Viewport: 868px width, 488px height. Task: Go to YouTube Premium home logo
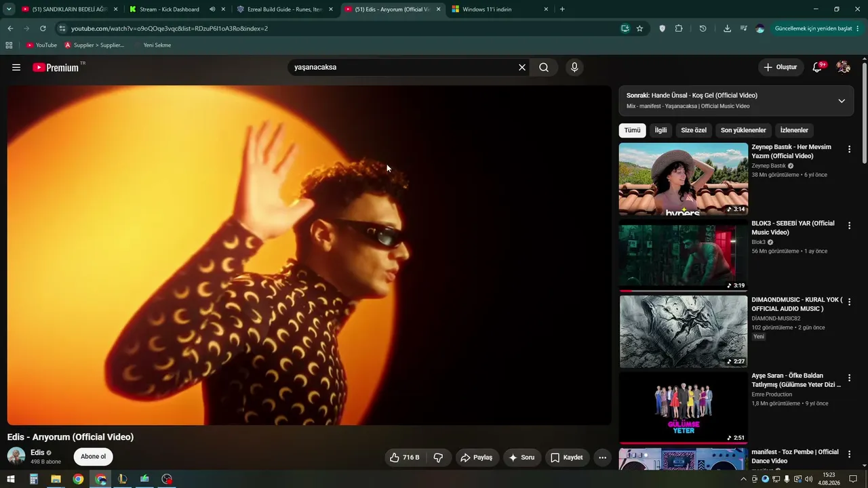[56, 67]
